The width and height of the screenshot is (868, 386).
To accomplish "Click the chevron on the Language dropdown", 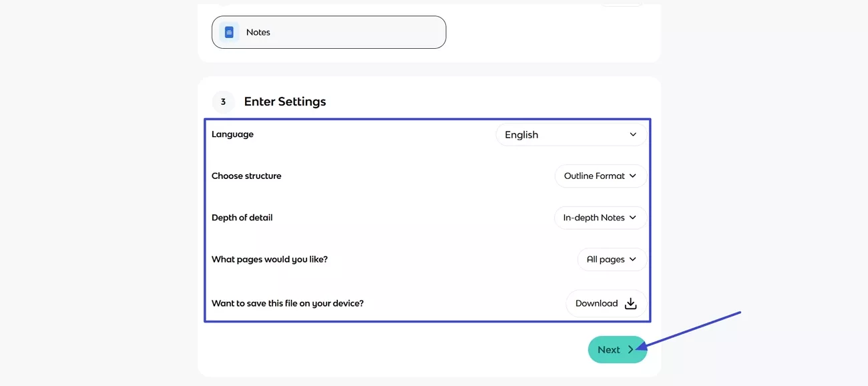I will click(632, 134).
